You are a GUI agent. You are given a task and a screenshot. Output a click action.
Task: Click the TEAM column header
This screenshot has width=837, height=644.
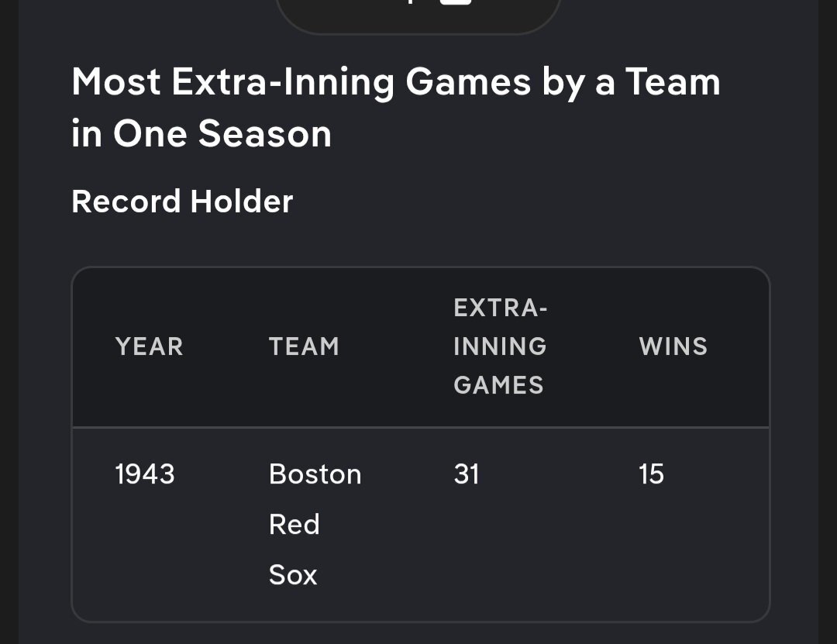click(304, 346)
